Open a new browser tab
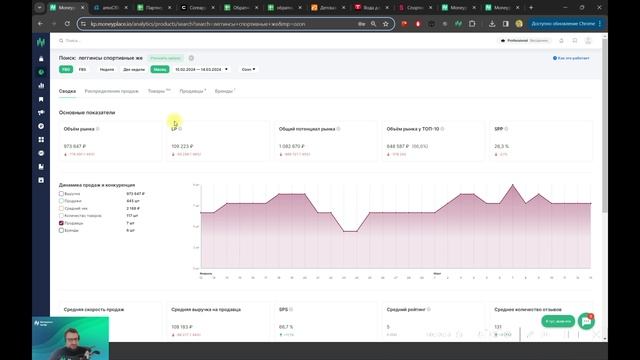Viewport: 640px width, 360px height. pyautogui.click(x=531, y=8)
